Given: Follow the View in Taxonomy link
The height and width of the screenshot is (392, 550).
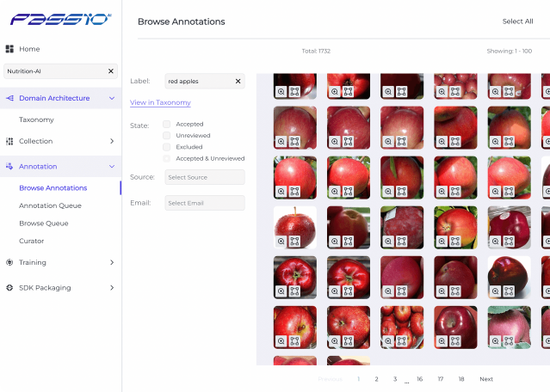Looking at the screenshot, I should coord(160,102).
